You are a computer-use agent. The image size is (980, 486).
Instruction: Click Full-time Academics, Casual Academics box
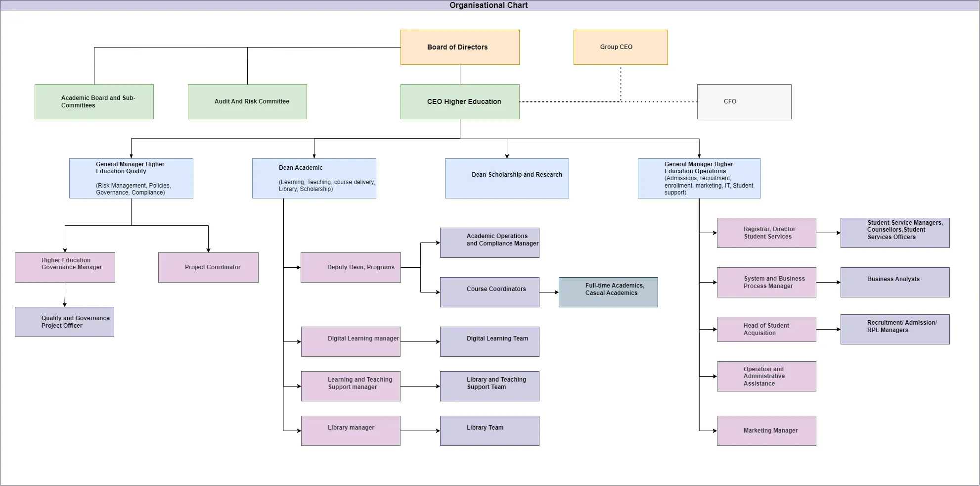[608, 292]
